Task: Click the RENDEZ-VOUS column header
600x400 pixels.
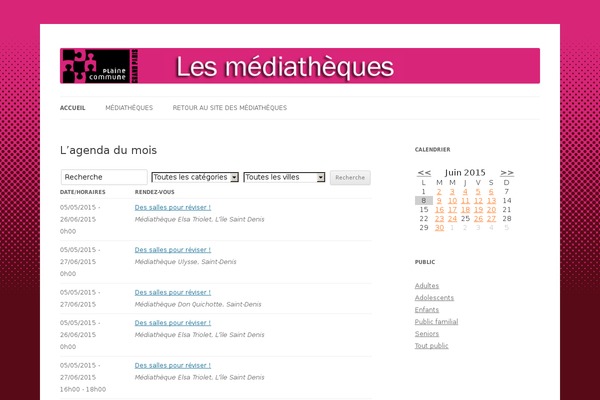Action: [155, 192]
